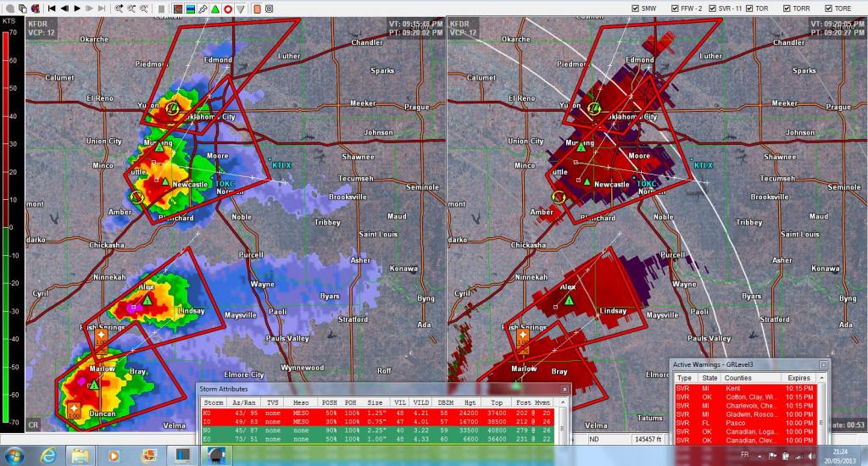Screen dimensions: 868x466
Task: Step back one radar frame
Action: click(64, 8)
